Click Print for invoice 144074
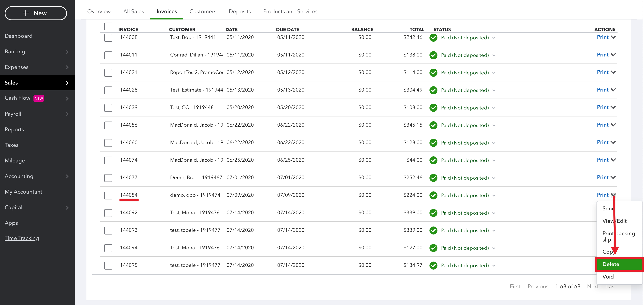This screenshot has width=644, height=305. point(603,160)
